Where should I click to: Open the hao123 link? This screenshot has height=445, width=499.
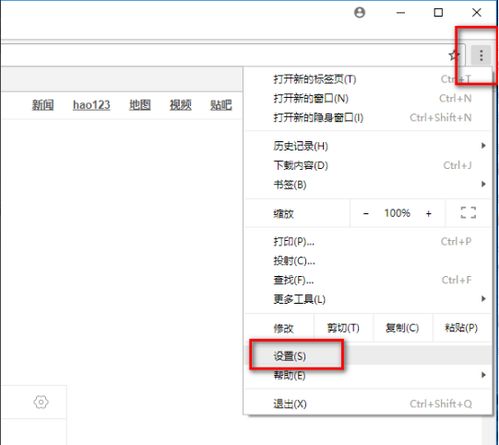coord(91,105)
